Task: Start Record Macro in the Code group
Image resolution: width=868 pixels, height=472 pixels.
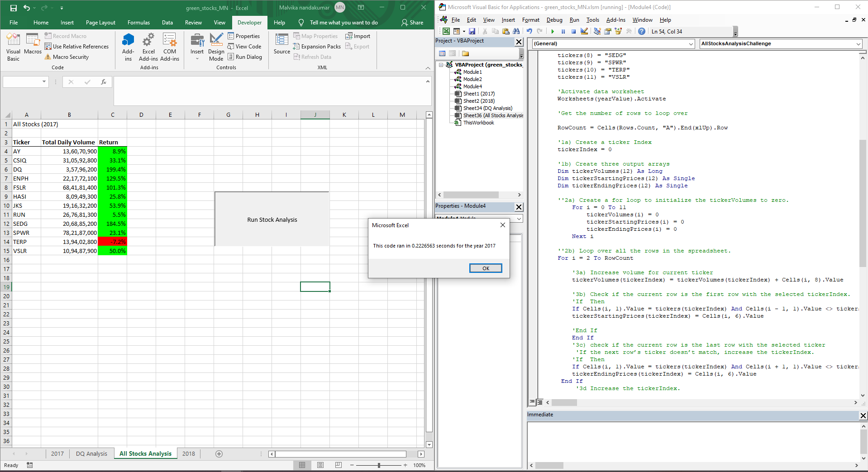Action: [65, 36]
